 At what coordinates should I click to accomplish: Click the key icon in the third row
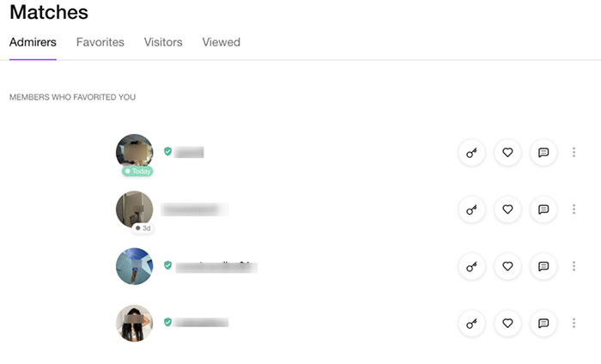click(x=471, y=266)
